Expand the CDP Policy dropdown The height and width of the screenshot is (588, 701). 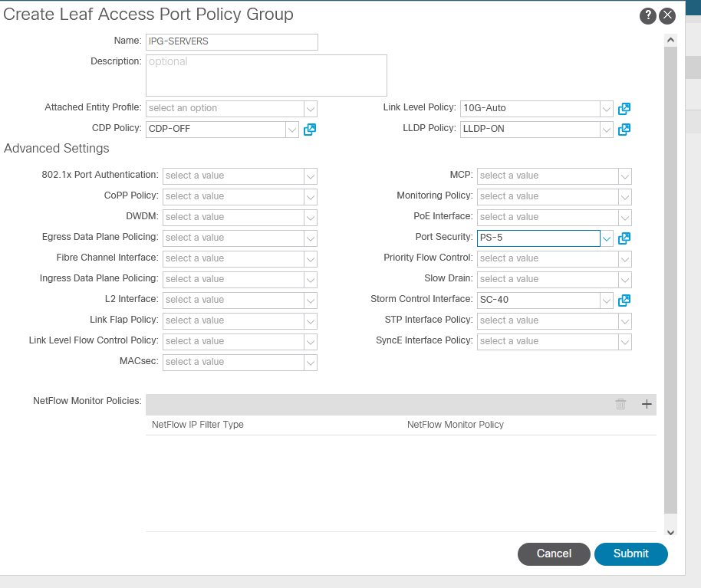[292, 130]
